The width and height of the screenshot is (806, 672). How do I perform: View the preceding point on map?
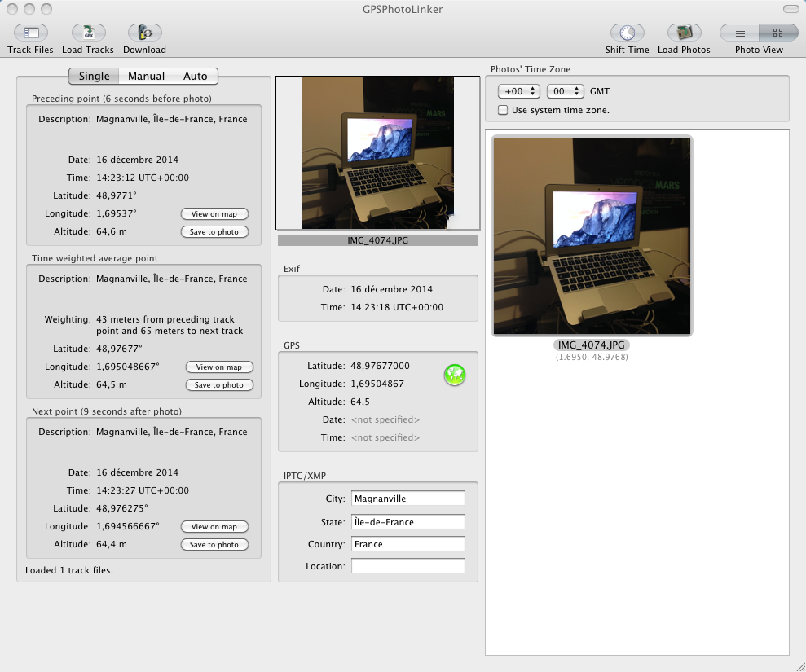(214, 213)
